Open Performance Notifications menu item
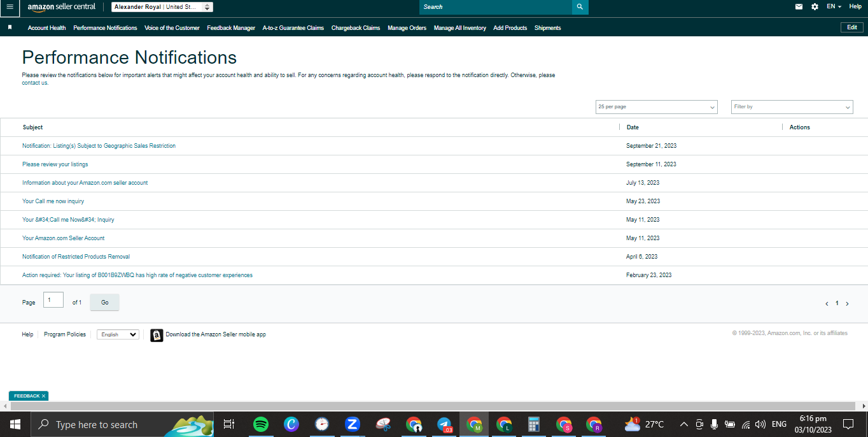The image size is (868, 437). tap(105, 28)
